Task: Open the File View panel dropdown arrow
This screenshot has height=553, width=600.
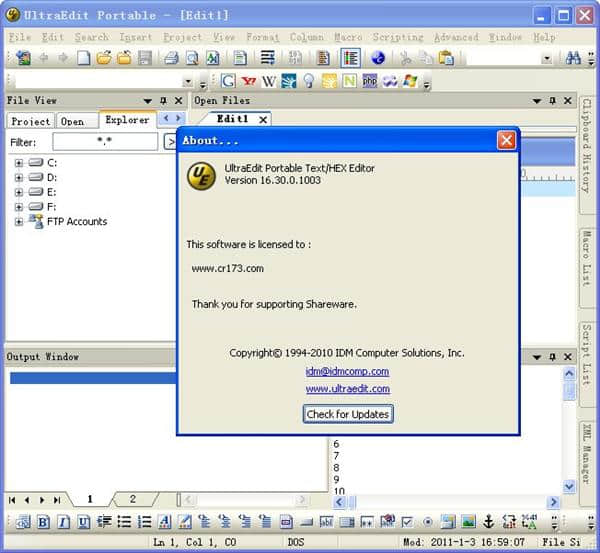Action: pos(147,101)
